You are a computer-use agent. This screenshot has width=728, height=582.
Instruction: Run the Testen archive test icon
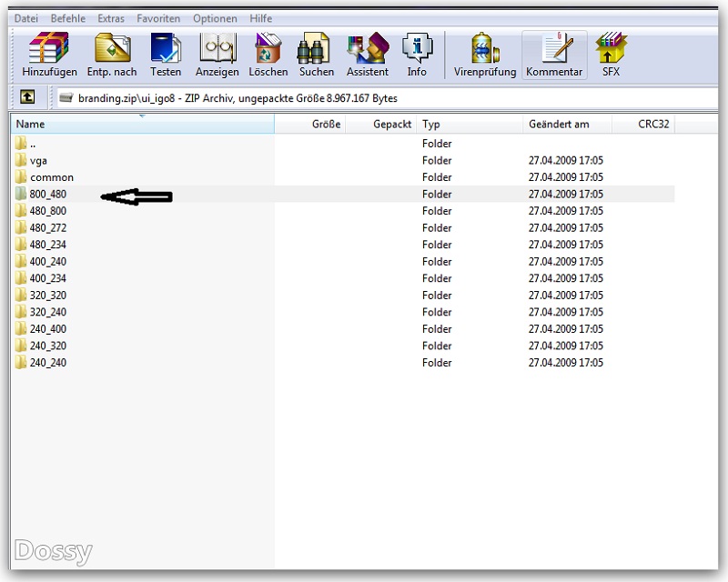[166, 54]
